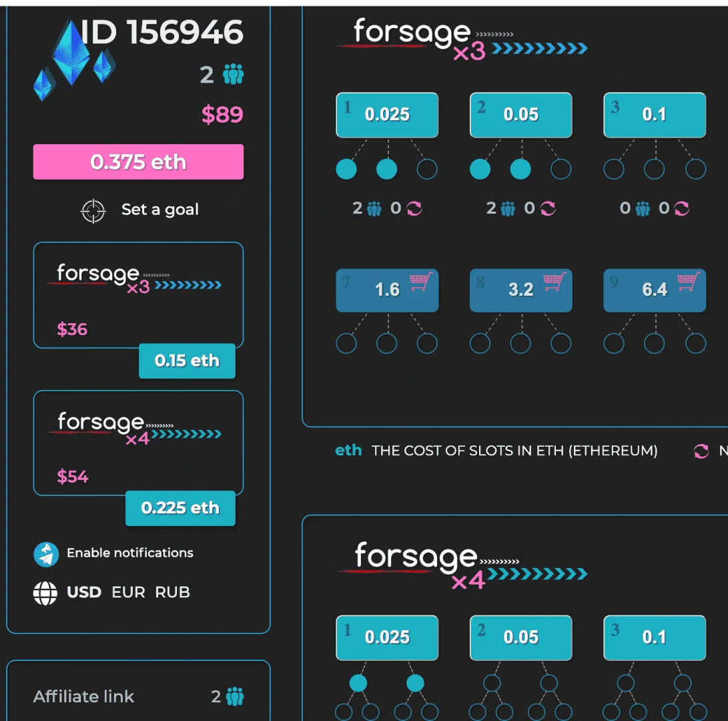Click cart icon on 6.4 slot

point(688,281)
